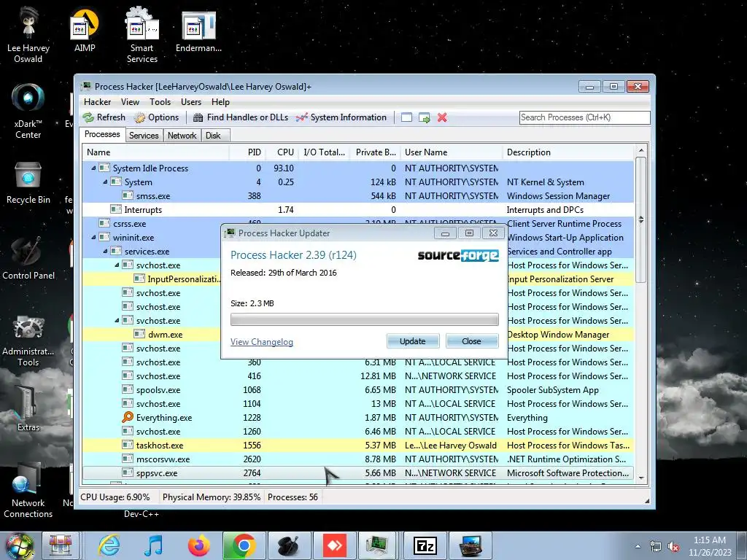Screen dimensions: 747x560
Task: Focus the Search Processes field
Action: (x=584, y=117)
